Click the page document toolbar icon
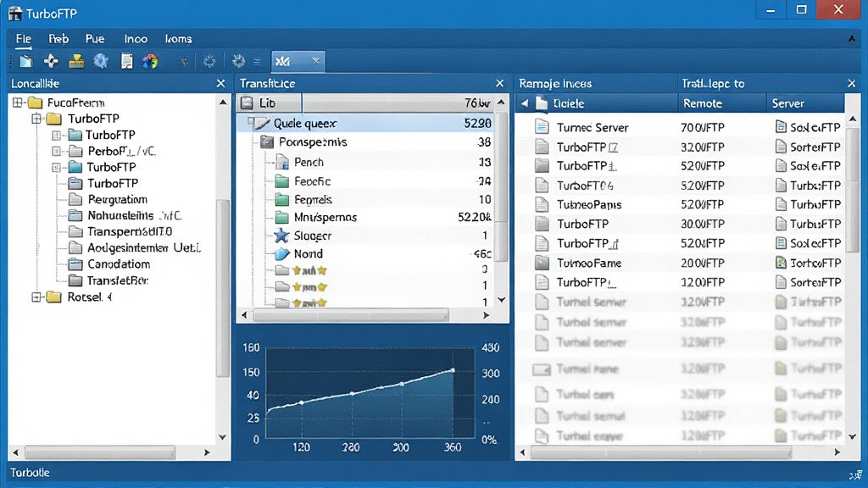The width and height of the screenshot is (868, 488). [x=127, y=61]
